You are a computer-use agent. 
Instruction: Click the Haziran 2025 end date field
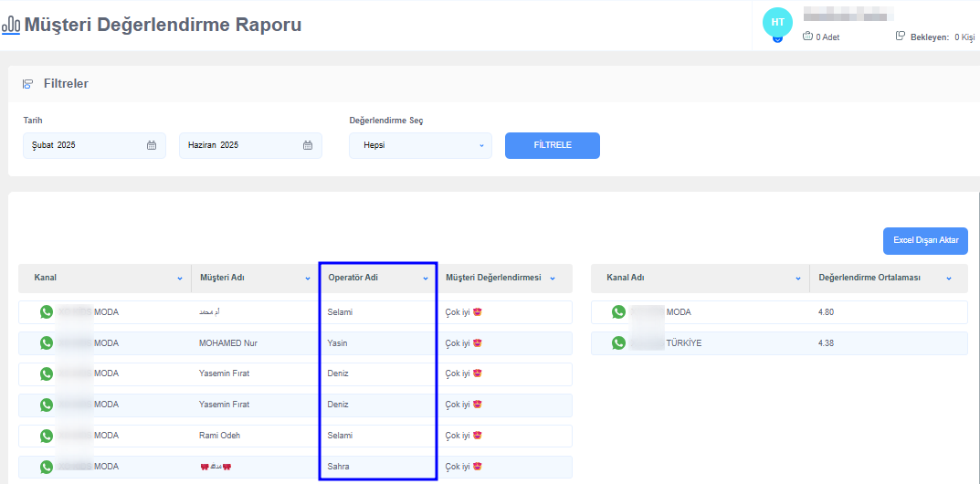250,145
